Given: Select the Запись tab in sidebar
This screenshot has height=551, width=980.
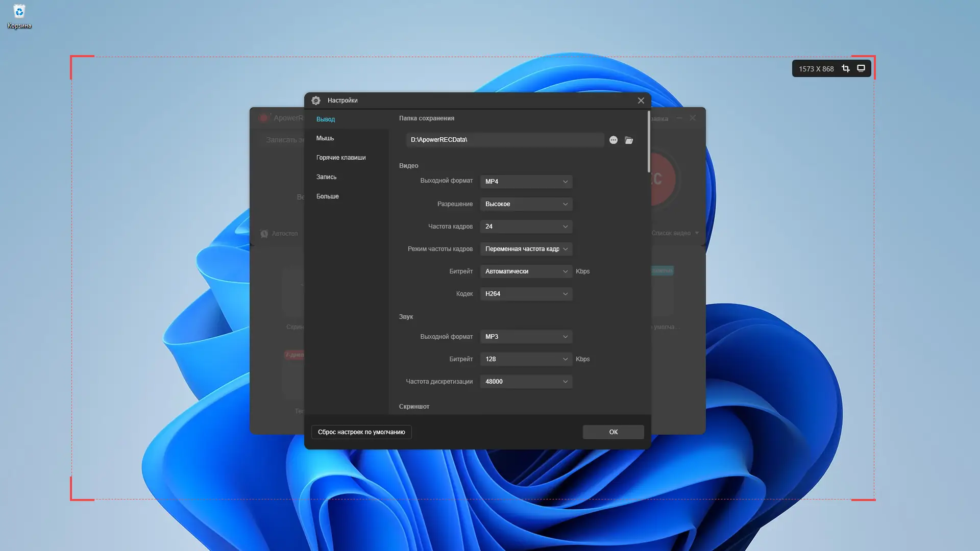Looking at the screenshot, I should pyautogui.click(x=326, y=177).
